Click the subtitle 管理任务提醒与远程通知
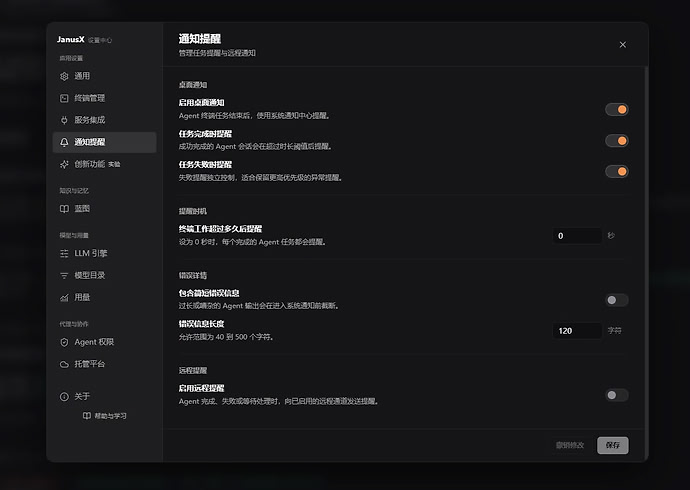Viewport: 690px width, 490px height. click(217, 53)
